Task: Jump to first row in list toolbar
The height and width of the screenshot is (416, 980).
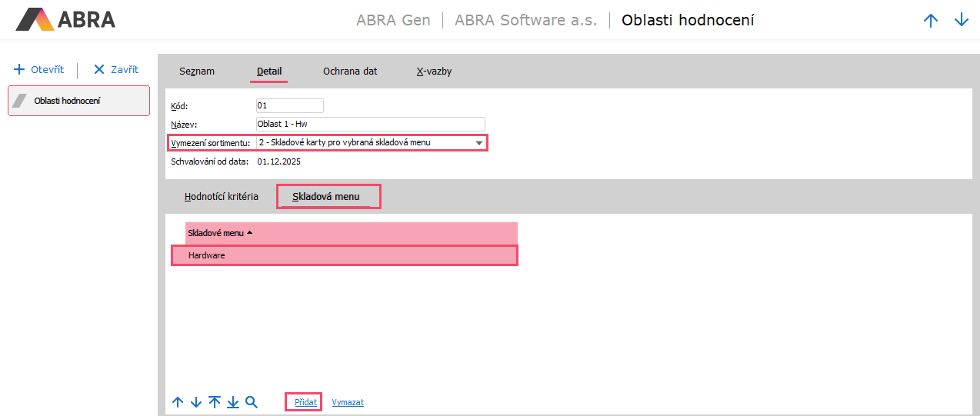Action: [x=215, y=402]
